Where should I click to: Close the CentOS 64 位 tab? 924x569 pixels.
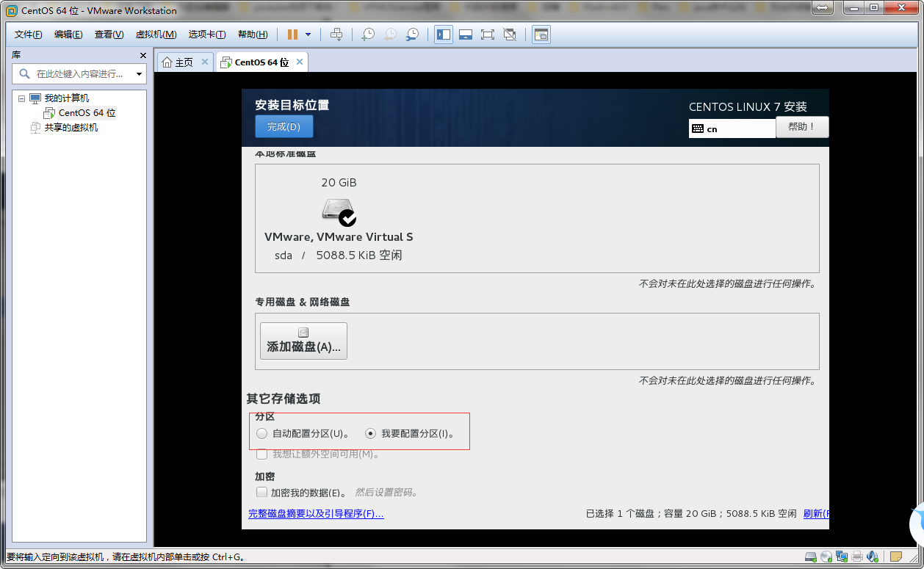coord(300,62)
